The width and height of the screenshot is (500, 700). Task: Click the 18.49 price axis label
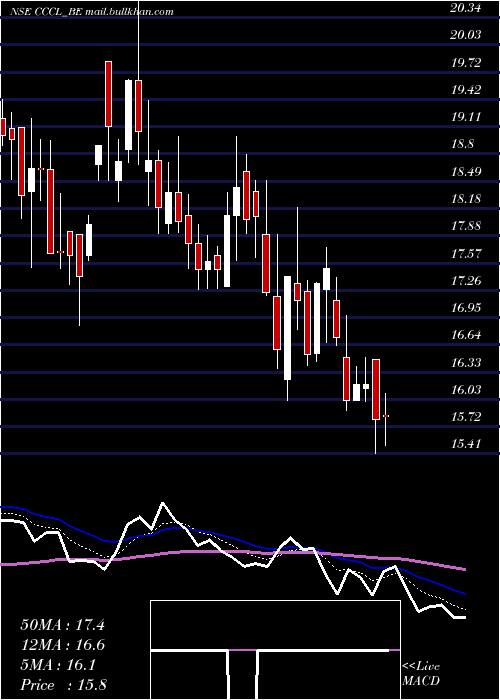[x=466, y=171]
